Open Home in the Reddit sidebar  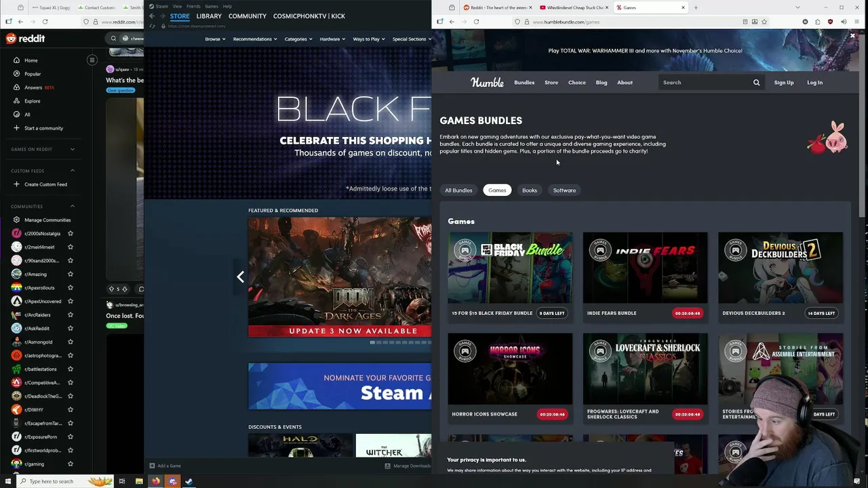click(31, 60)
